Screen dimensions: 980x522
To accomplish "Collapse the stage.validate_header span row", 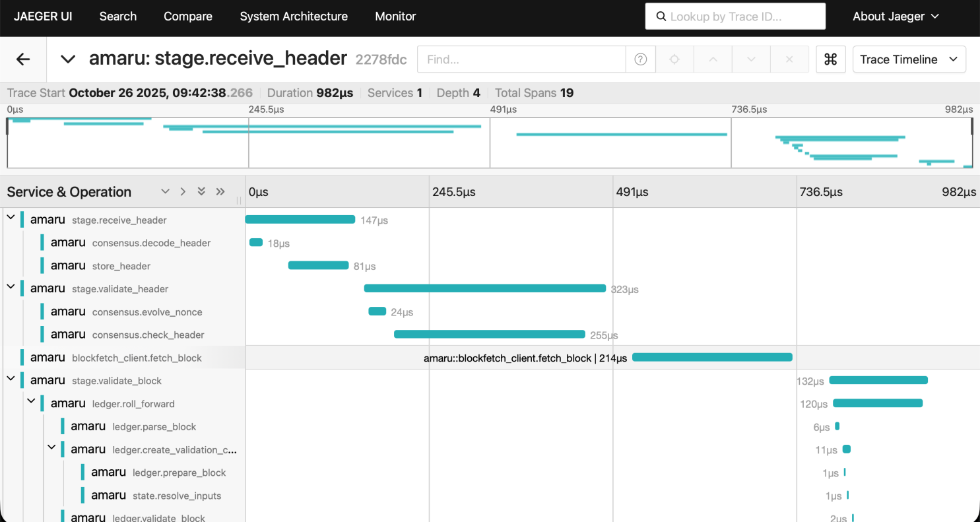I will [11, 288].
